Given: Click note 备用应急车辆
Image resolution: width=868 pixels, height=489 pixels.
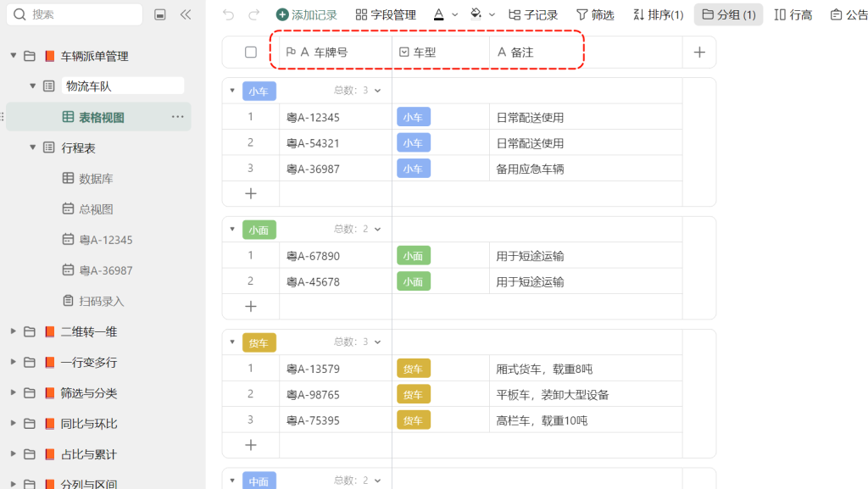Looking at the screenshot, I should (x=530, y=169).
